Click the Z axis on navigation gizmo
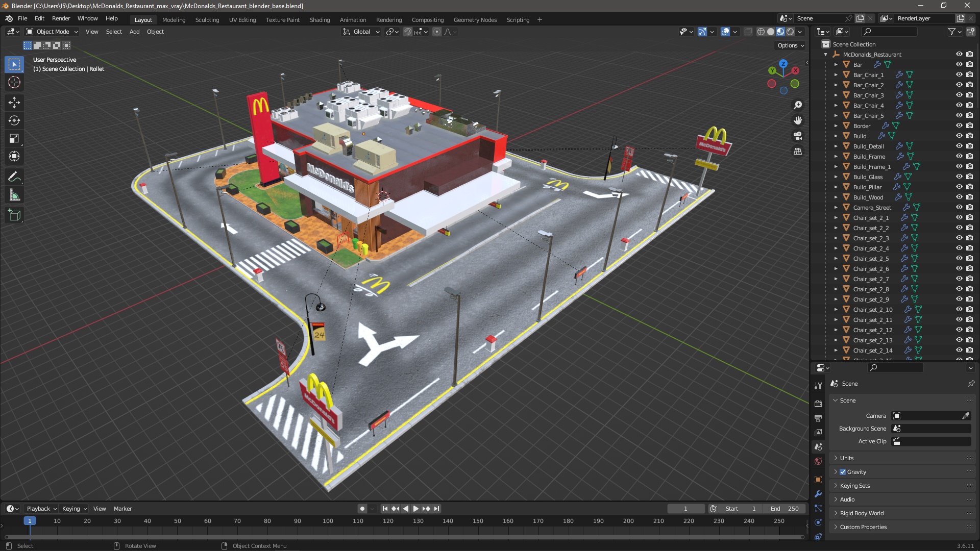Screen dimensions: 980x551 (783, 64)
